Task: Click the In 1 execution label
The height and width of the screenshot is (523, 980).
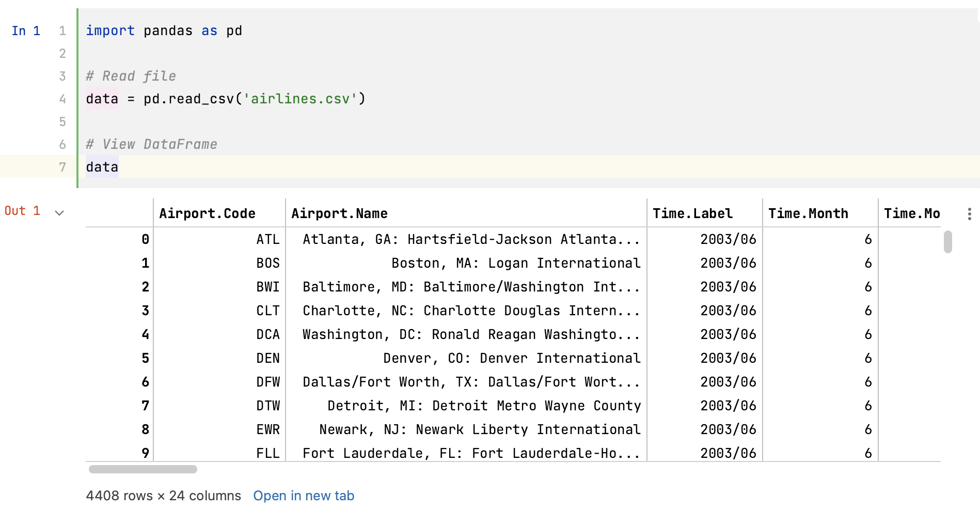Action: (26, 30)
